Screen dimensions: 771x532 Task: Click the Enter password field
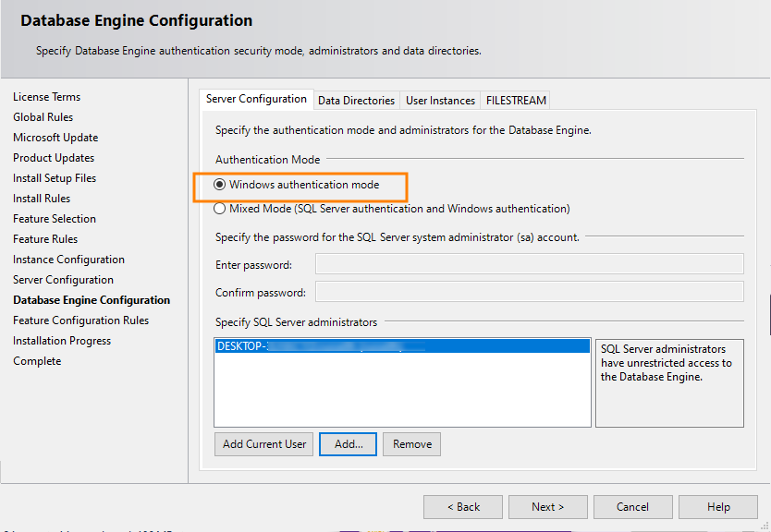(529, 264)
